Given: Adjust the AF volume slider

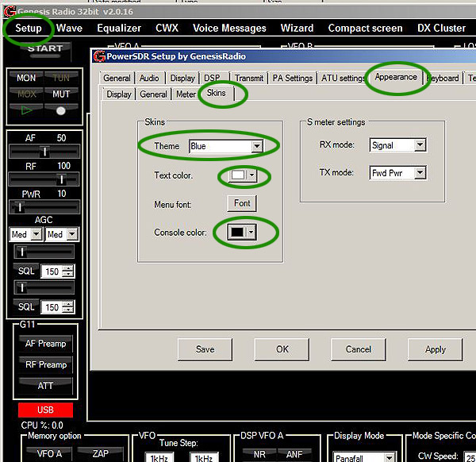Looking at the screenshot, I should (44, 152).
